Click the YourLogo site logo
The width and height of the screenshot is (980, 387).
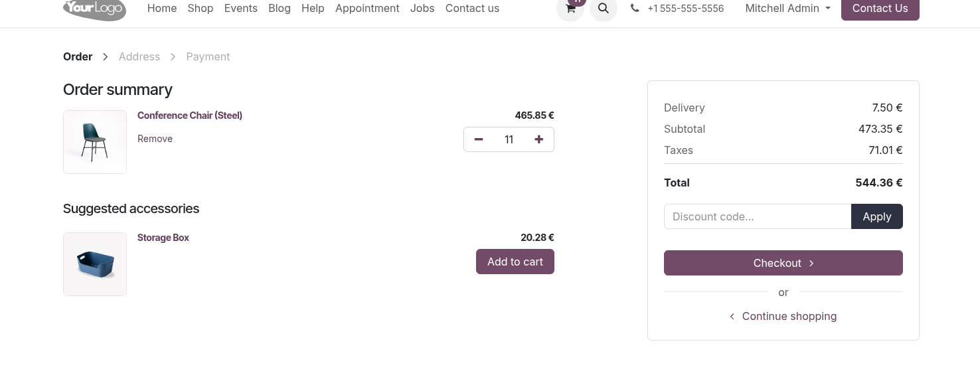pos(95,9)
